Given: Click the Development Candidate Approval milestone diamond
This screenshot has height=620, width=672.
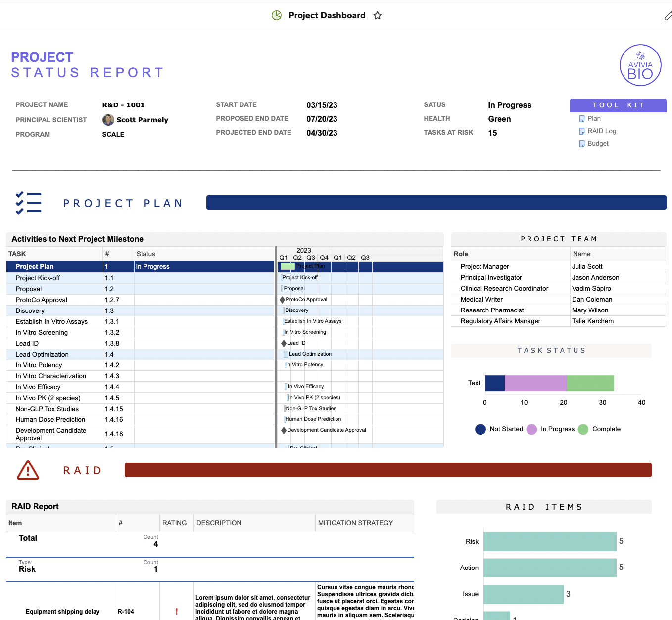Looking at the screenshot, I should (x=284, y=430).
